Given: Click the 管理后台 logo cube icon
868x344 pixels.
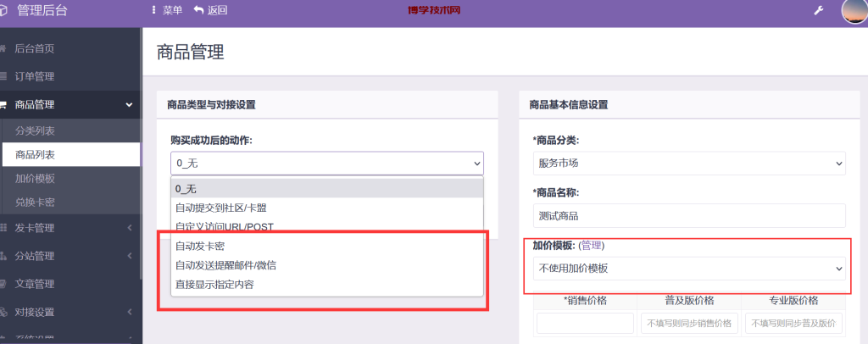Looking at the screenshot, I should tap(4, 10).
